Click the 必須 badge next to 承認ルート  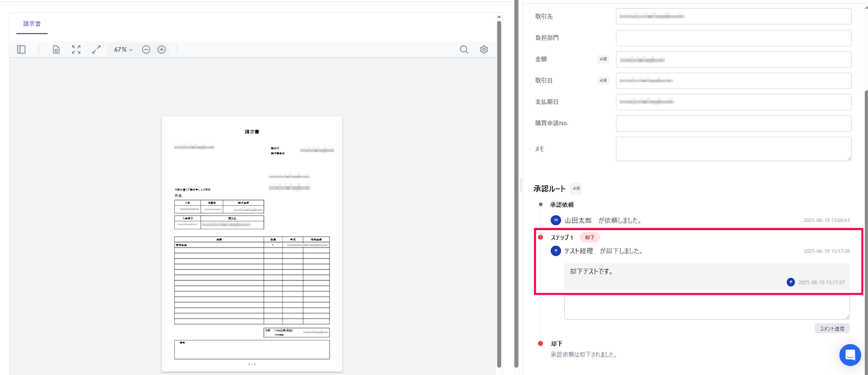click(x=576, y=189)
